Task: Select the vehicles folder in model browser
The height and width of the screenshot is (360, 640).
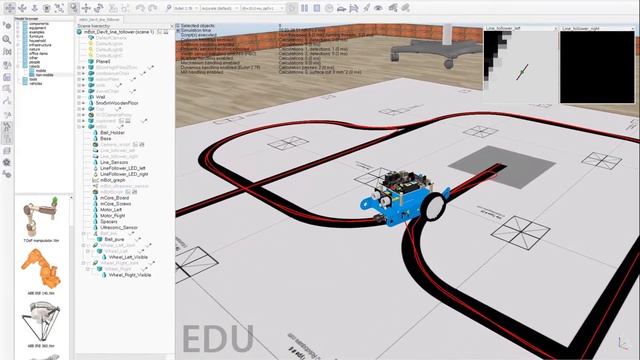Action: tap(36, 84)
